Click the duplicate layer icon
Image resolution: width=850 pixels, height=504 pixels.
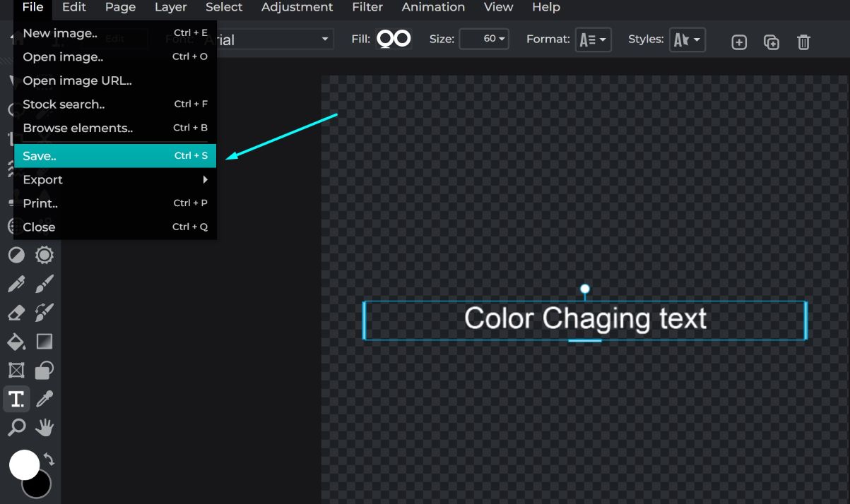coord(771,42)
